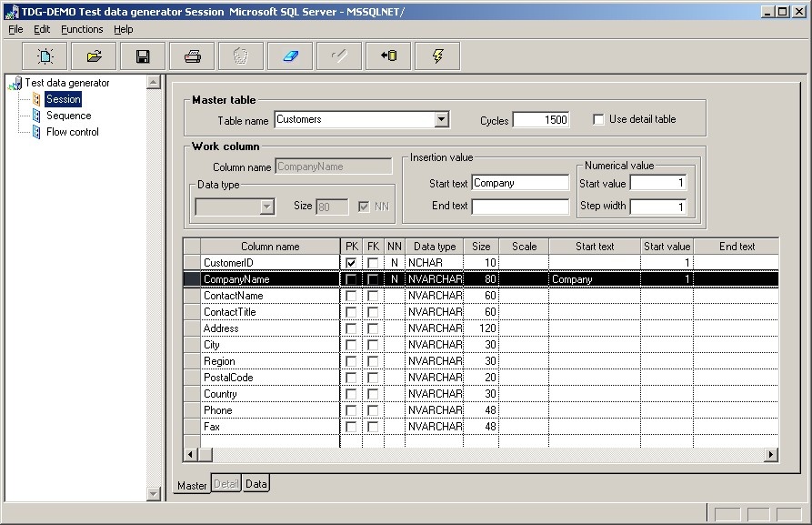Click the database connect arrow icon

388,56
